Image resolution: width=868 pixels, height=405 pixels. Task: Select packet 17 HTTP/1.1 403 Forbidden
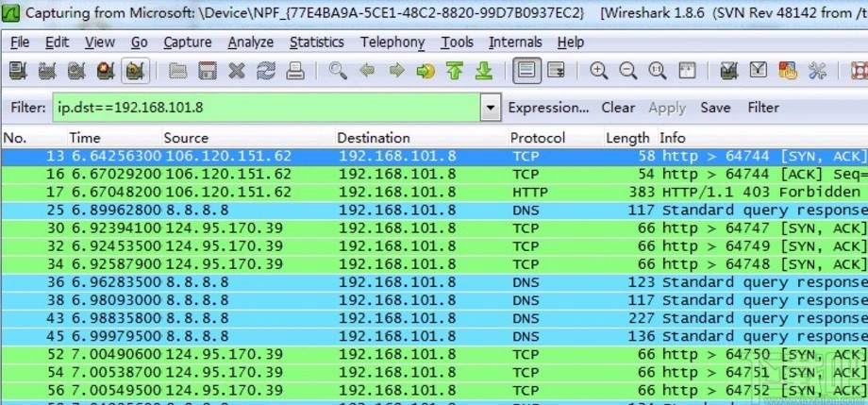(434, 193)
